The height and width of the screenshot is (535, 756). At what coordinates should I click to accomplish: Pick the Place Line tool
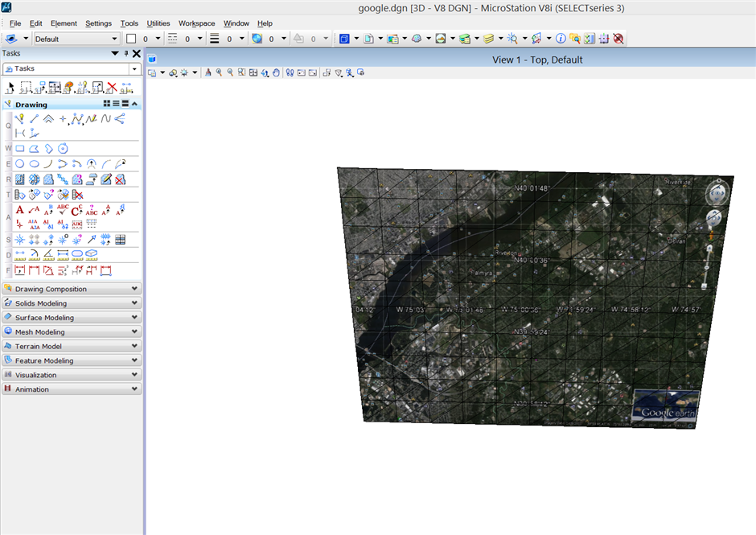tap(34, 119)
